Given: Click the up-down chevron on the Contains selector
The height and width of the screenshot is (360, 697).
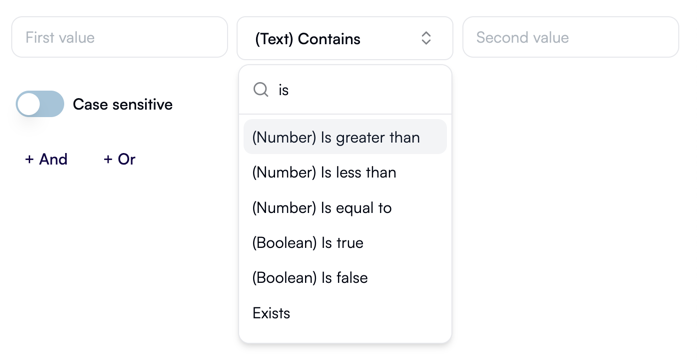Looking at the screenshot, I should pos(426,38).
